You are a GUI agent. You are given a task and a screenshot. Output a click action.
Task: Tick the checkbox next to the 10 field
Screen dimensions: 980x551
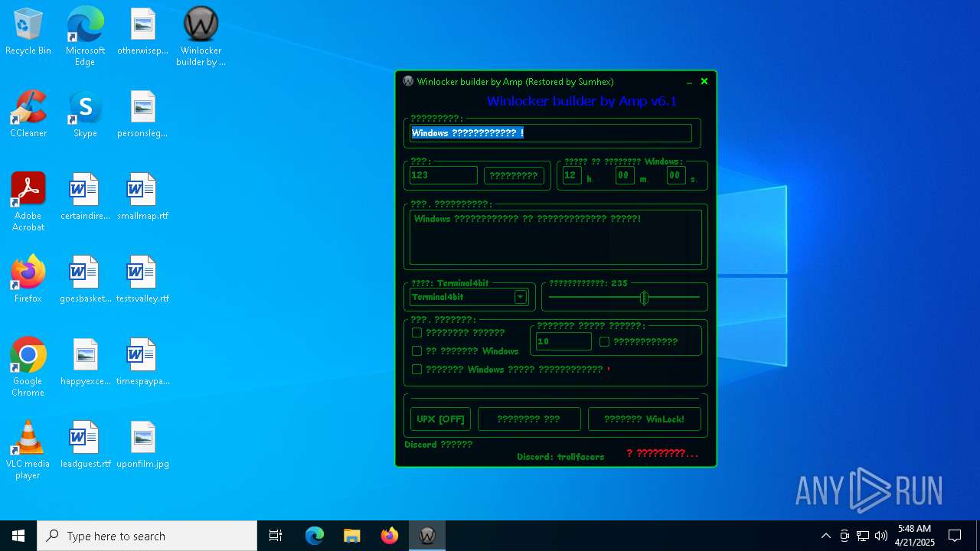(x=605, y=341)
